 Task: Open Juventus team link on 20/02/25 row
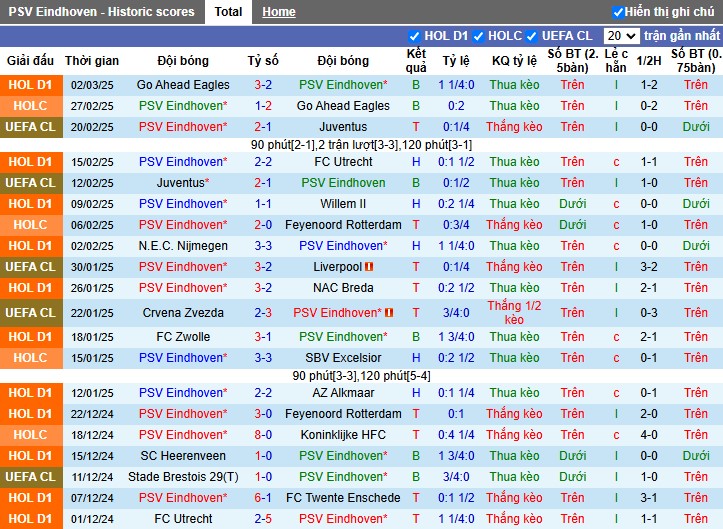(343, 127)
